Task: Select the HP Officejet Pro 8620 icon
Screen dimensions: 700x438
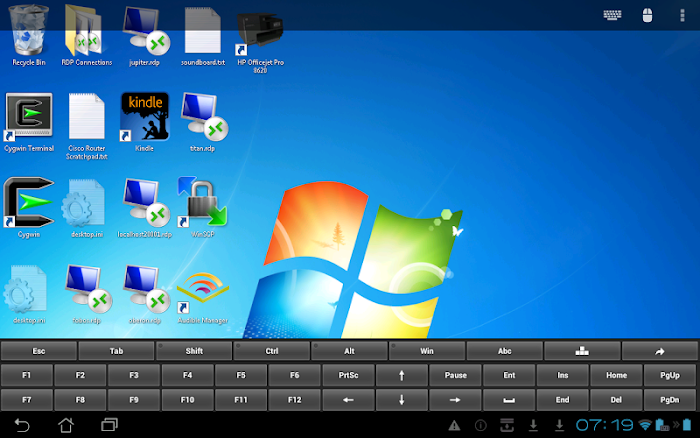Action: click(x=260, y=34)
